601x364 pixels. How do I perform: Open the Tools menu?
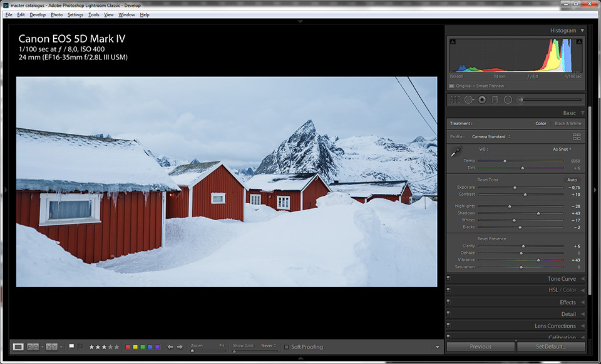click(x=93, y=14)
